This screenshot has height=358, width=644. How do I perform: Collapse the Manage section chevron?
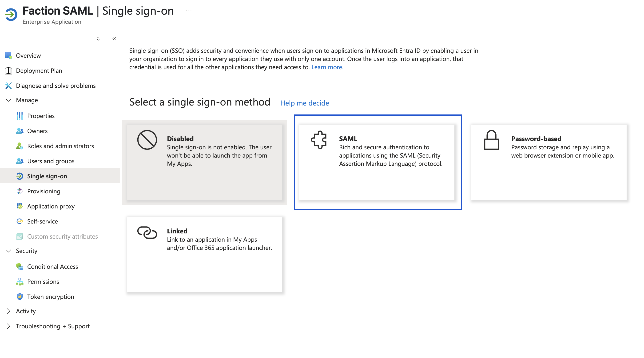(x=8, y=100)
